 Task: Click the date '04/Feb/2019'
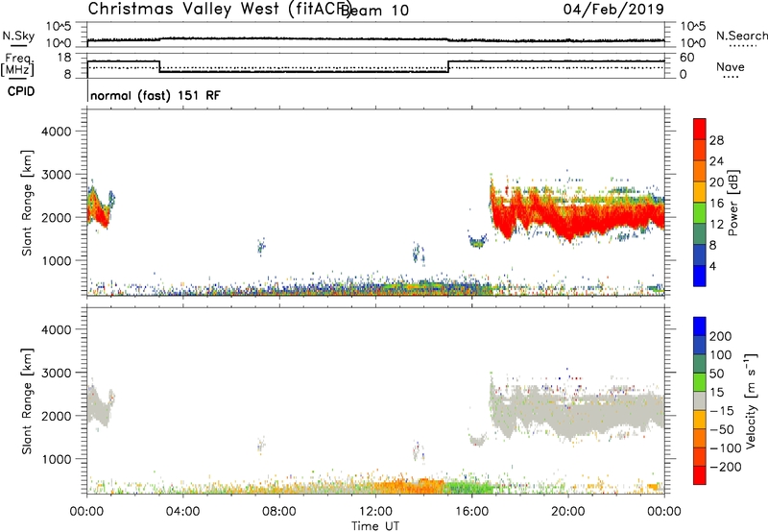613,9
